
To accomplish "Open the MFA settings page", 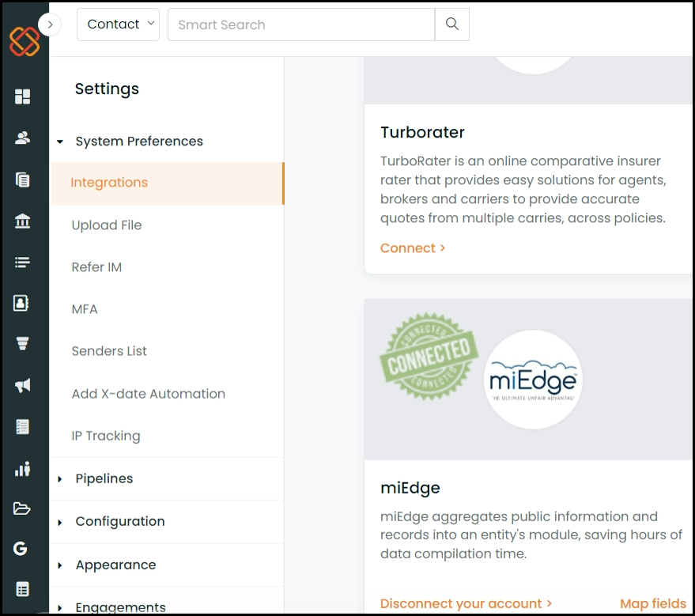I will [x=85, y=308].
